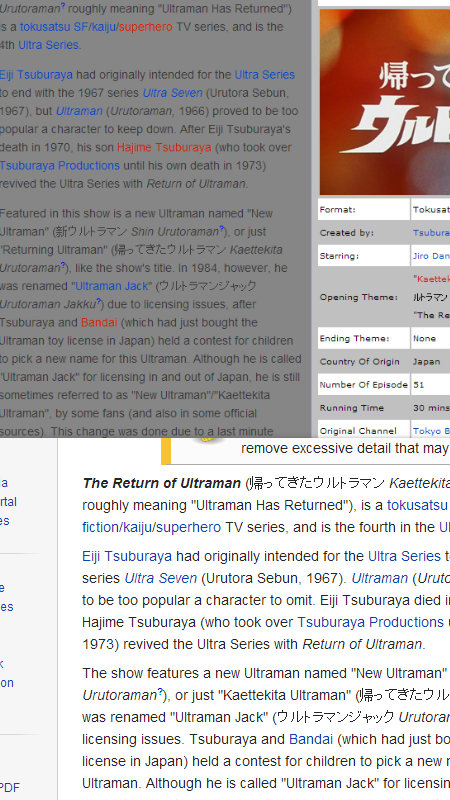This screenshot has height=800, width=450.
Task: Click the Created by Tsubura... link
Action: click(x=431, y=233)
